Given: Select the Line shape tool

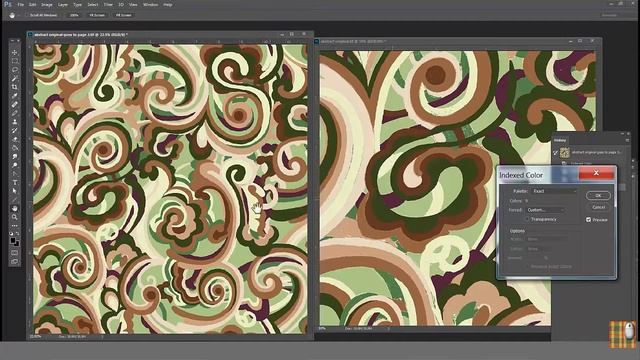Looking at the screenshot, I should point(15,200).
